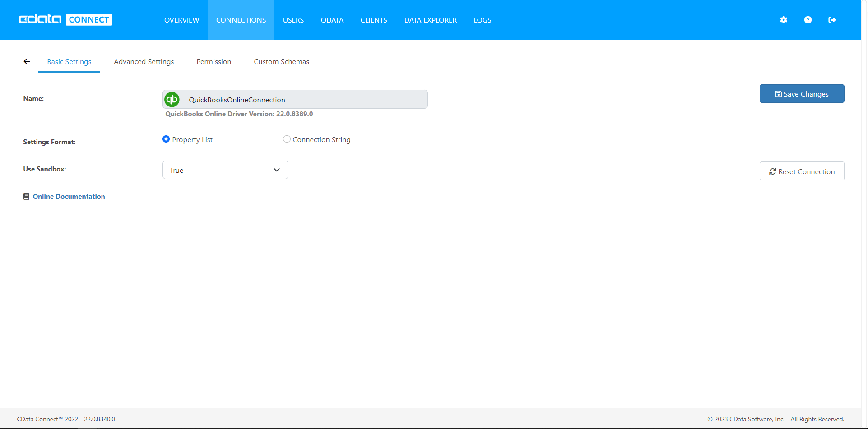This screenshot has height=429, width=868.
Task: Click the book icon beside Online Documentation
Action: 26,196
